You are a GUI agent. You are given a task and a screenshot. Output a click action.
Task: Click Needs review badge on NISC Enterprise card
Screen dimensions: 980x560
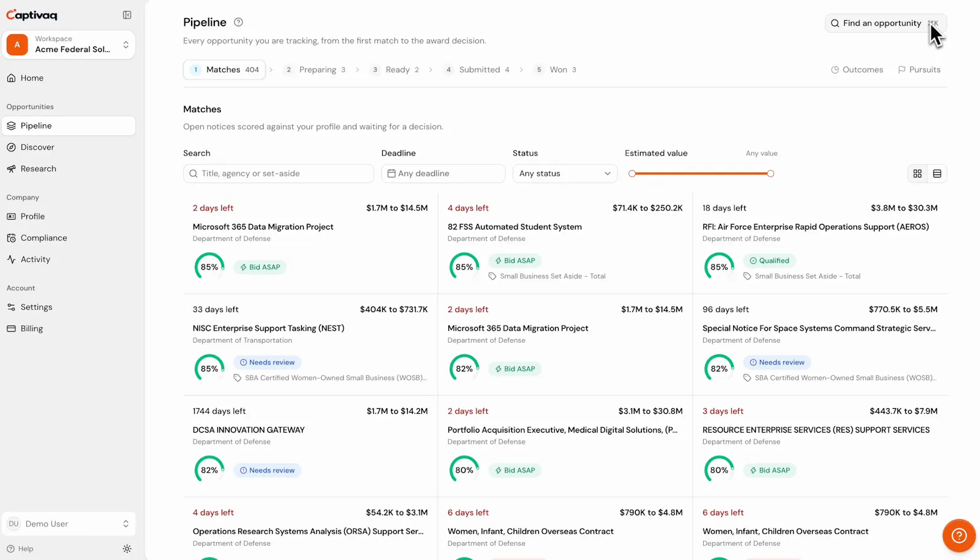click(x=267, y=362)
